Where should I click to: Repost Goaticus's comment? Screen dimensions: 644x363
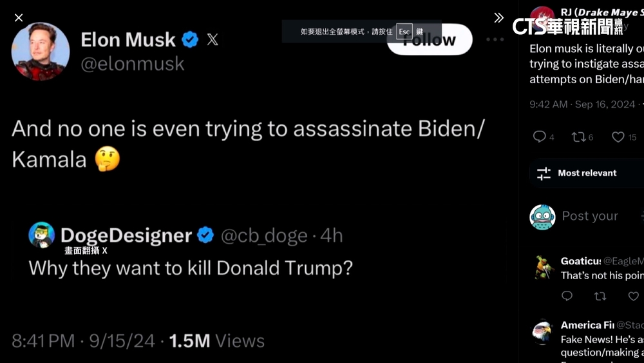(x=600, y=296)
